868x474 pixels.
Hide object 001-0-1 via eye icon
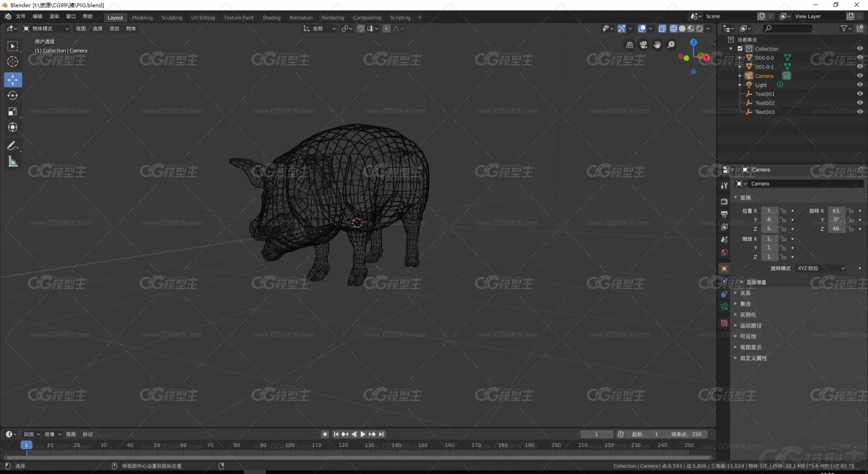tap(860, 66)
